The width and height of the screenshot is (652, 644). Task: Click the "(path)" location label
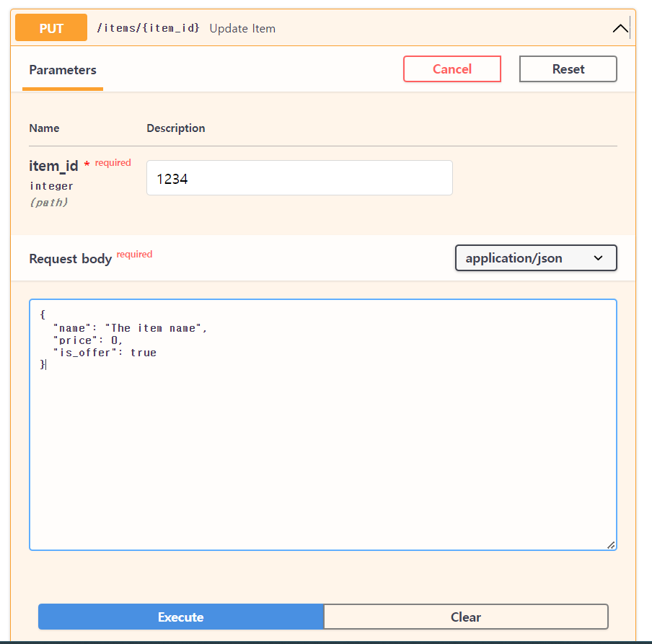coord(48,203)
